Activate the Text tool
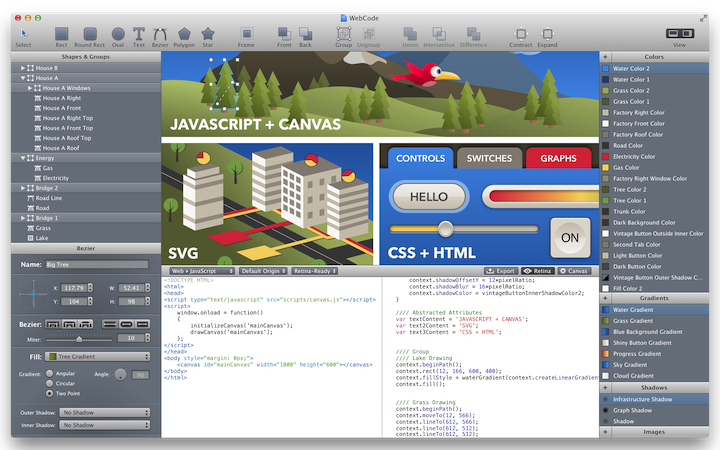This screenshot has height=450, width=720. [139, 35]
